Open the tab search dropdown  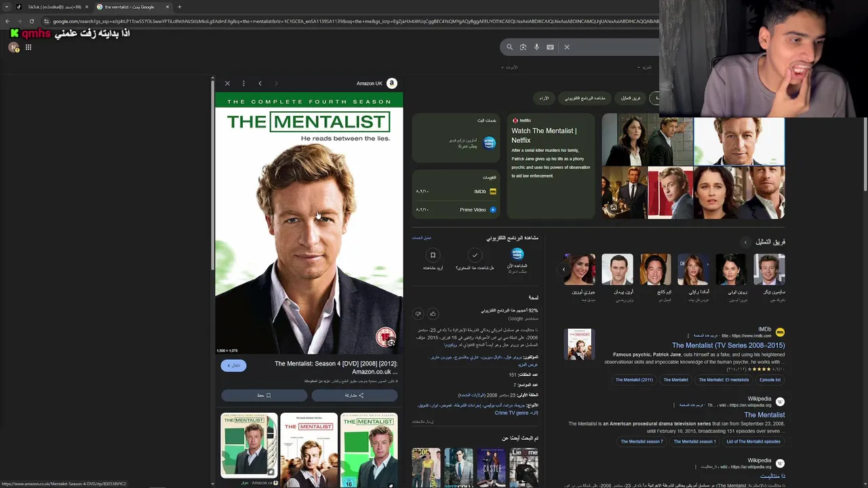tap(6, 7)
